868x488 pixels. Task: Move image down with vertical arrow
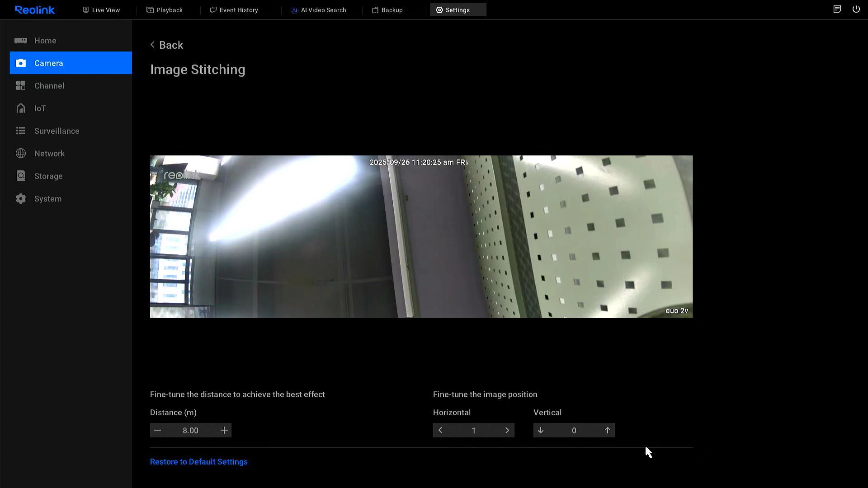tap(541, 431)
